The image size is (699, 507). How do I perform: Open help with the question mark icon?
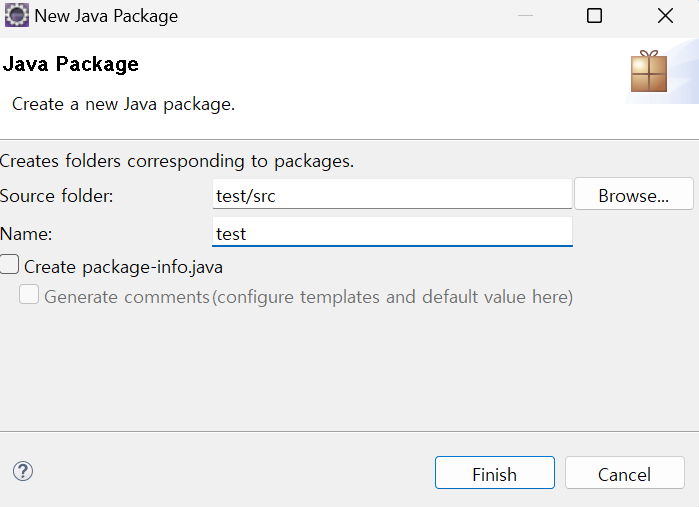click(23, 472)
